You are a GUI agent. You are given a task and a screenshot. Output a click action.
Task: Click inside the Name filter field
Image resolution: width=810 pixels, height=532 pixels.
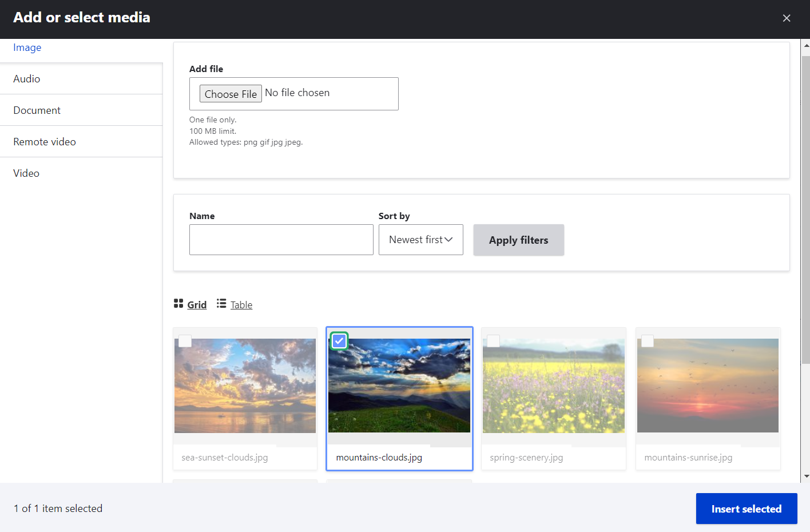tap(281, 239)
